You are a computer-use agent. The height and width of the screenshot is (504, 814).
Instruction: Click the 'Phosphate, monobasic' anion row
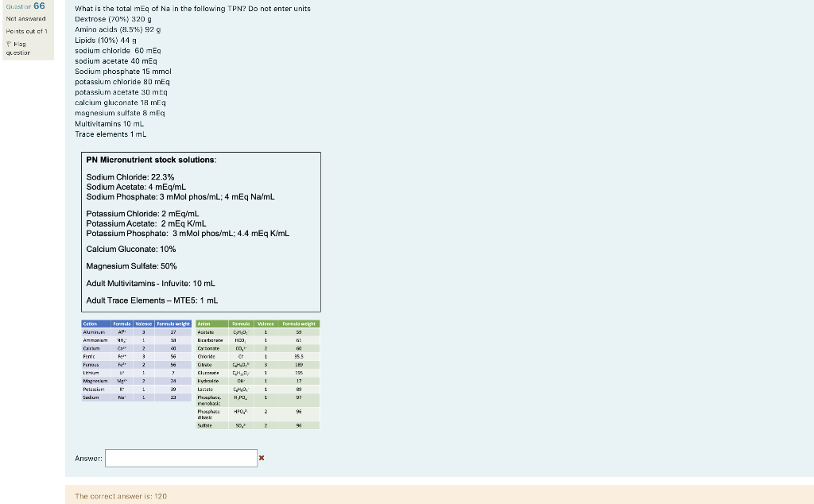click(x=258, y=400)
